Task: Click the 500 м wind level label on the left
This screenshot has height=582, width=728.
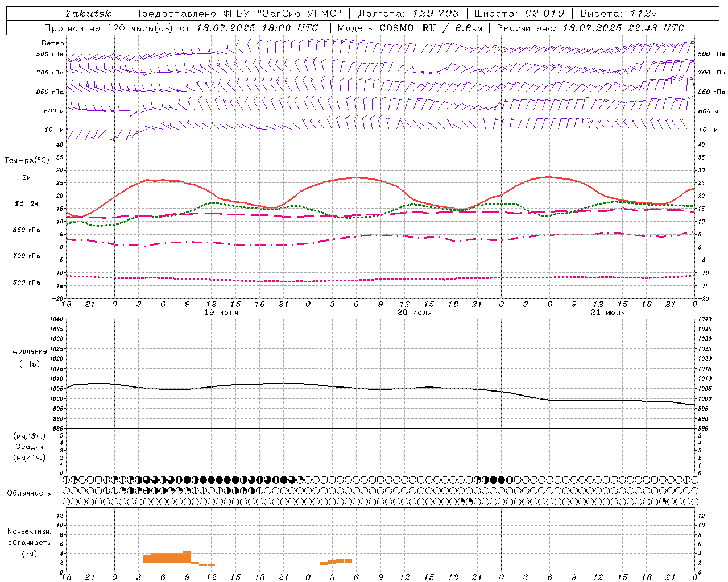Action: pos(54,111)
